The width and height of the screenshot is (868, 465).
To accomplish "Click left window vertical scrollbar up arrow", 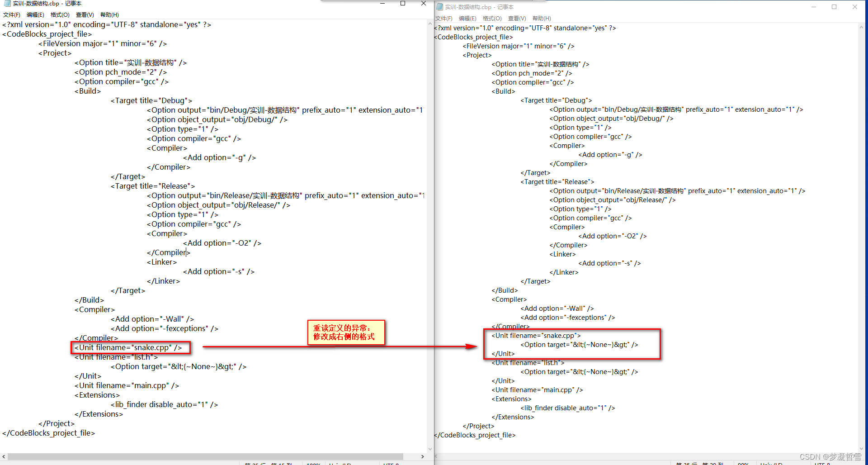I will pyautogui.click(x=430, y=23).
